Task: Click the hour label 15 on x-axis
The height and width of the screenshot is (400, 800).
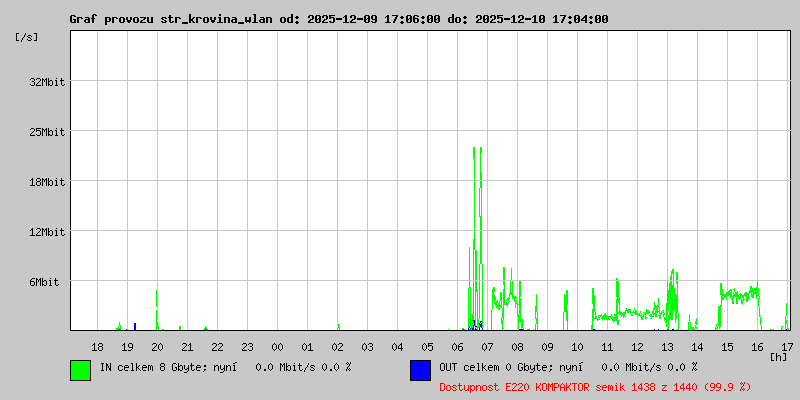Action: pyautogui.click(x=728, y=347)
